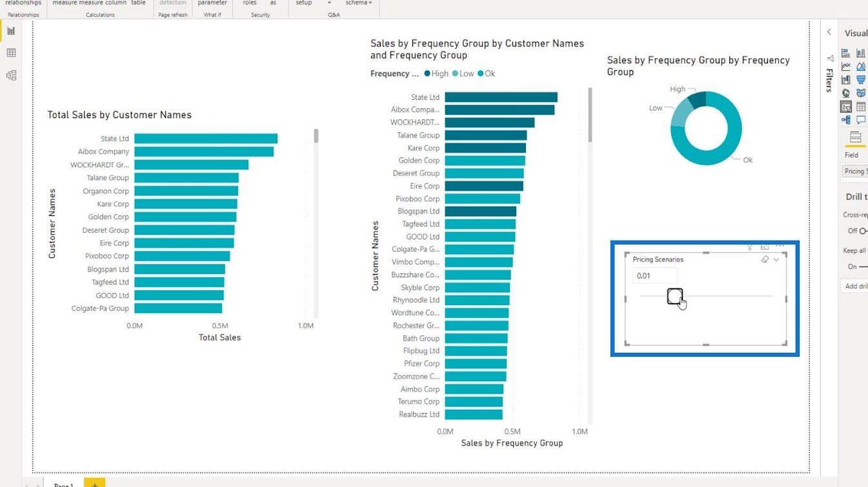Screen dimensions: 868x487
Task: Select State Ltd bar in Total Sales chart
Action: click(x=206, y=139)
